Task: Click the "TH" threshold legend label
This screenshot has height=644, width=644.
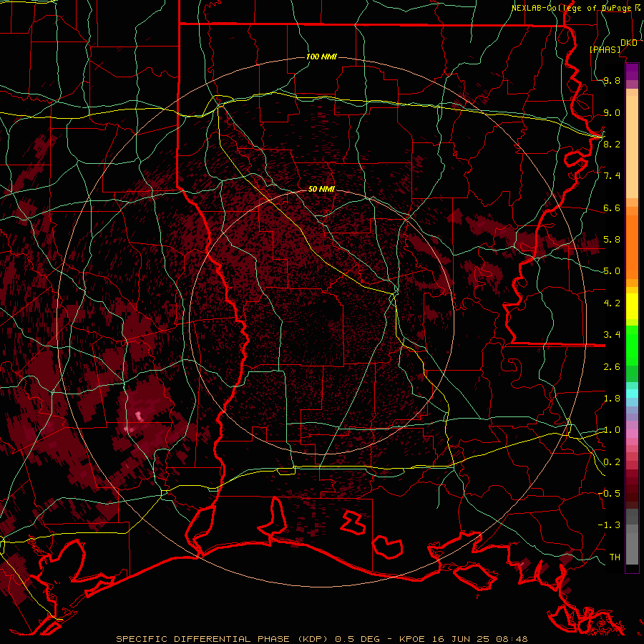Action: point(615,557)
